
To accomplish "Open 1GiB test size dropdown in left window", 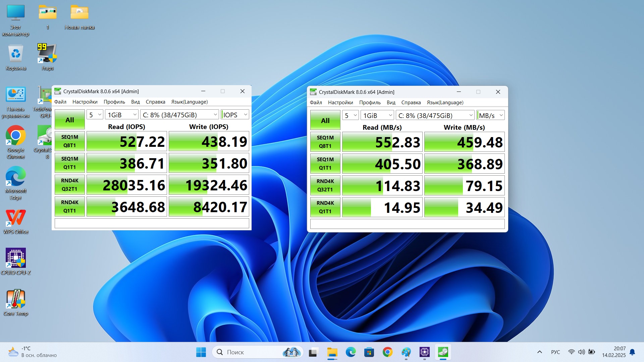I will 121,115.
